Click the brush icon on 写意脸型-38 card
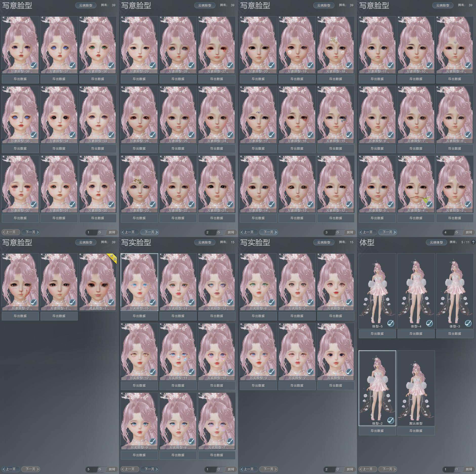The width and height of the screenshot is (476, 474). [34, 65]
